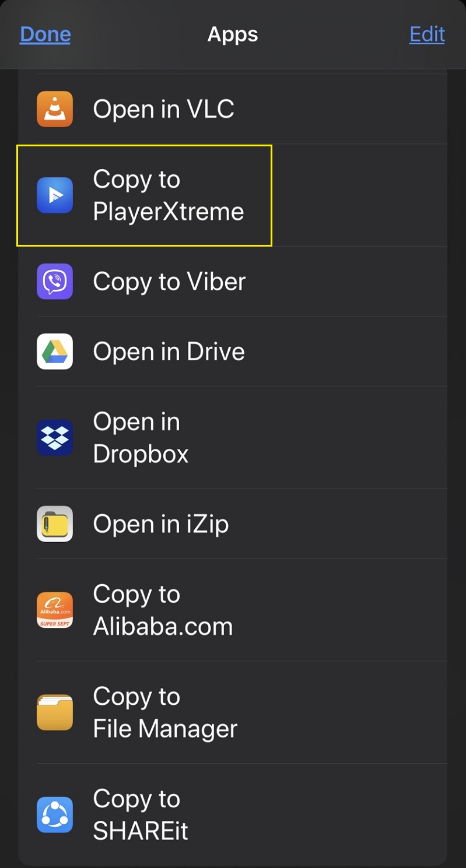
Task: Tap Done to dismiss the Apps sheet
Action: pos(44,34)
